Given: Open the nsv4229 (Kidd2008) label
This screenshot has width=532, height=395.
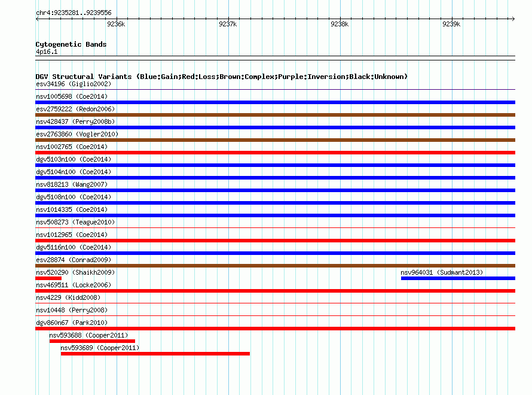Looking at the screenshot, I should coord(68,297).
